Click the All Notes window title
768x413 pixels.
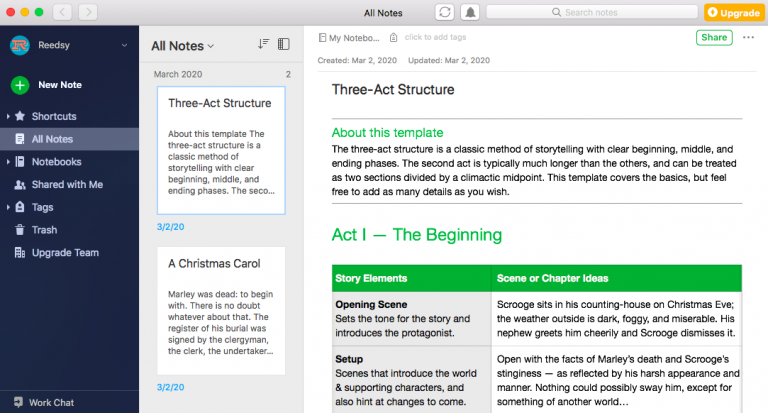click(383, 13)
